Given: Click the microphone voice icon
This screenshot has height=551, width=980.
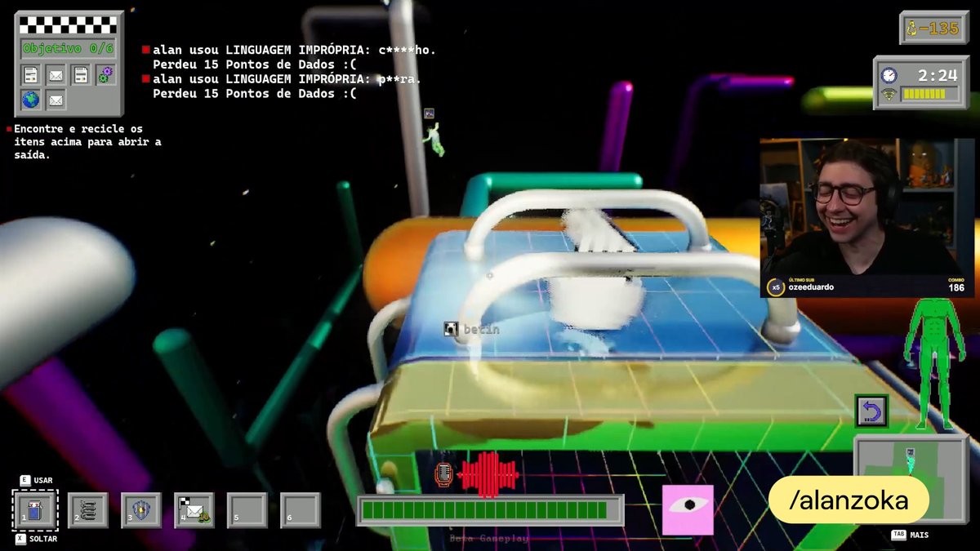Looking at the screenshot, I should tap(443, 475).
